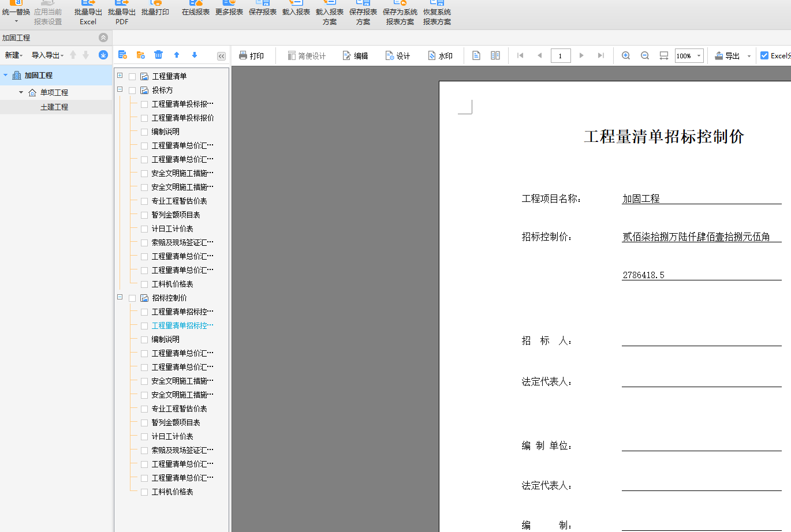The width and height of the screenshot is (791, 532).
Task: Check the 投标方 folder checkbox
Action: (132, 90)
